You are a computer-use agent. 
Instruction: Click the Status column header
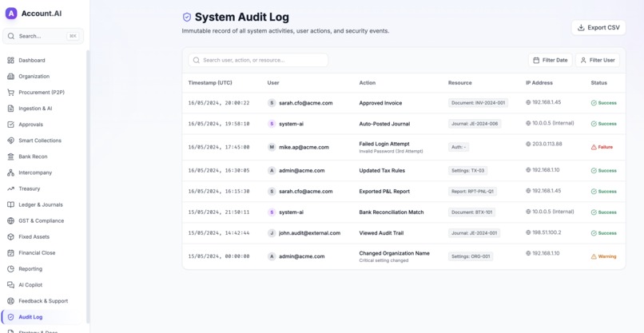click(598, 82)
